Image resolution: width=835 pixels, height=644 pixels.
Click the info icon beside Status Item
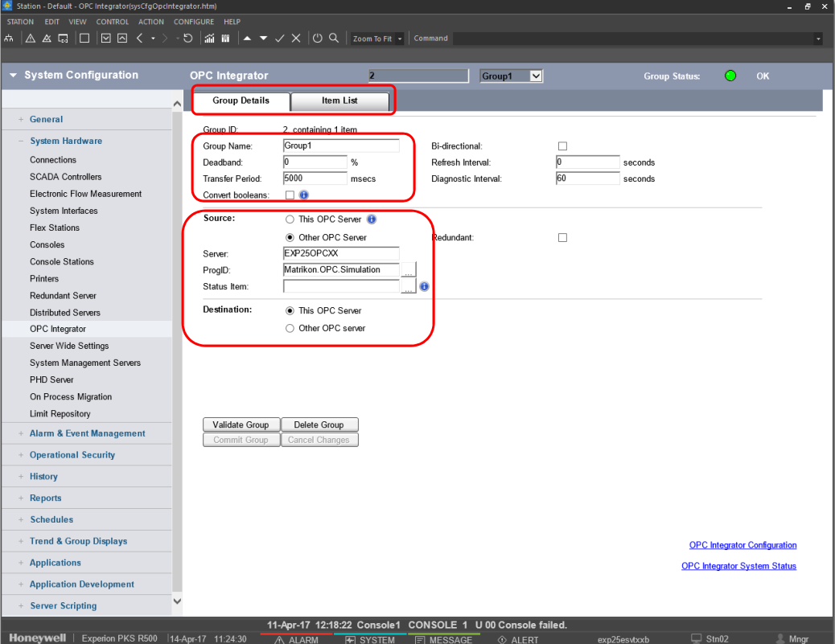click(424, 286)
